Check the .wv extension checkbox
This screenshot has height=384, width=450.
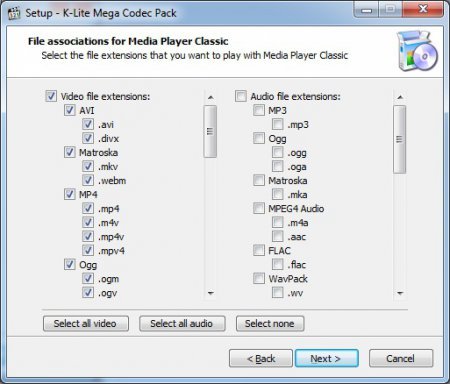[278, 292]
